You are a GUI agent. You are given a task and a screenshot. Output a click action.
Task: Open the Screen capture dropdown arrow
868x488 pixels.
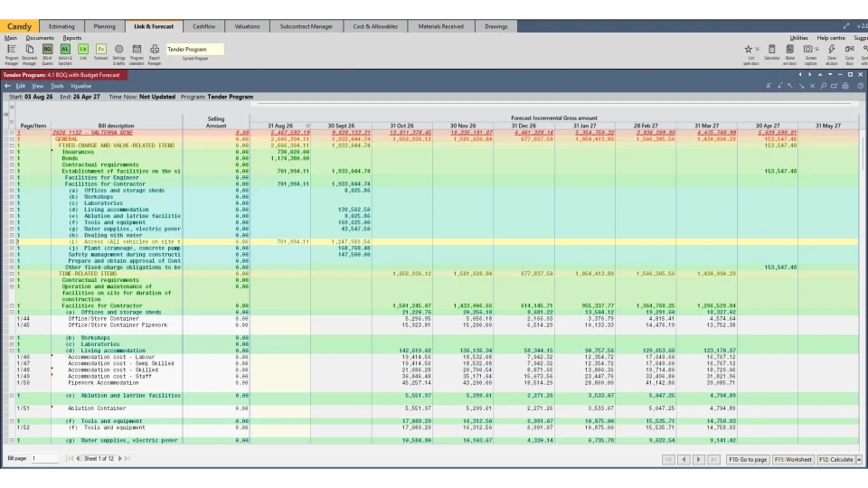[x=816, y=49]
